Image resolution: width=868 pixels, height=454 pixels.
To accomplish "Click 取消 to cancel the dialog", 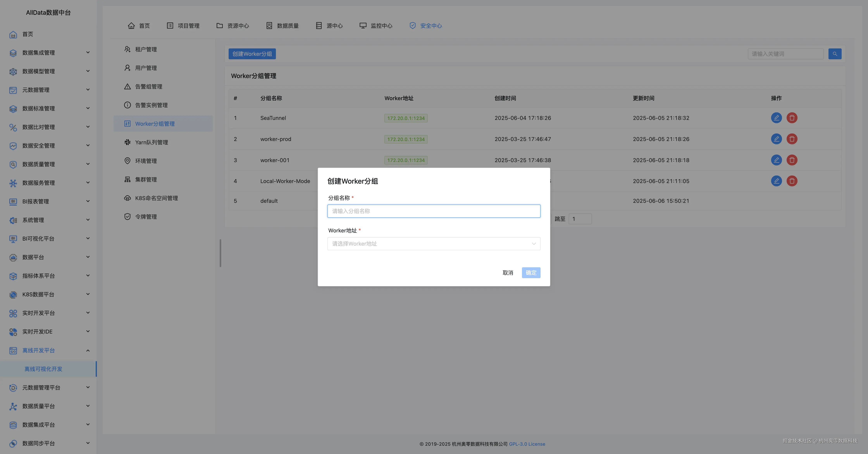I will tap(507, 273).
